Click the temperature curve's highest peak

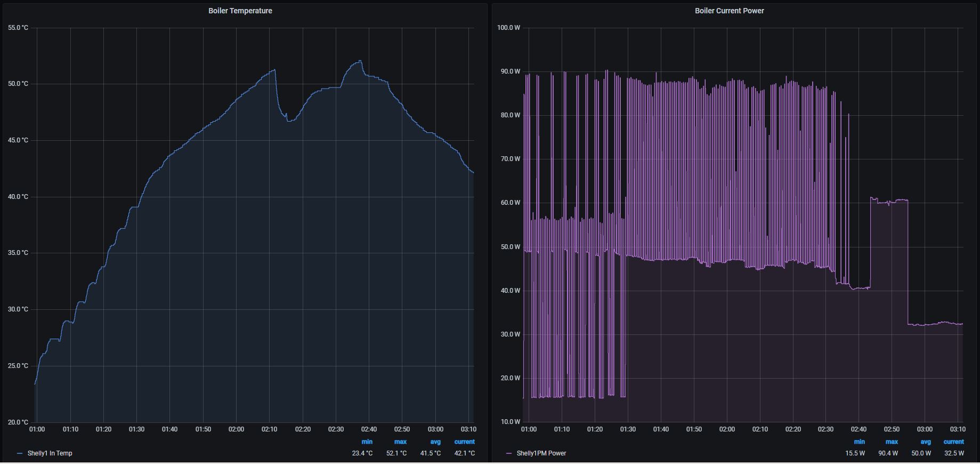click(360, 61)
